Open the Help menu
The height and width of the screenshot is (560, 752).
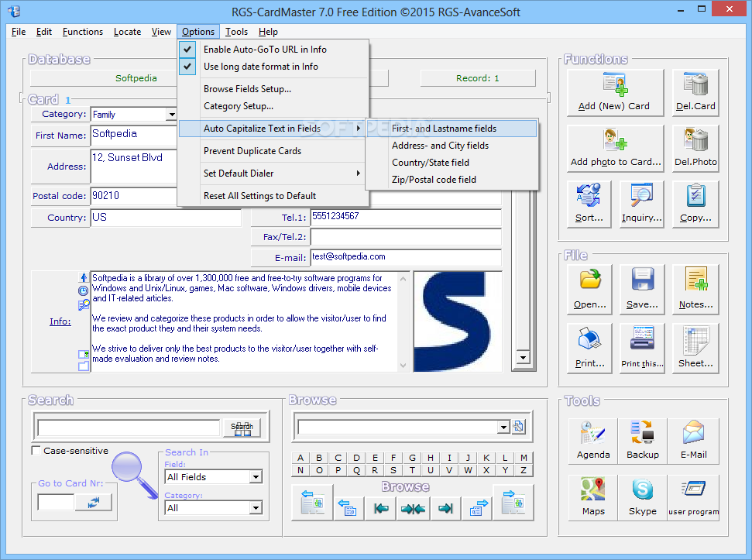click(268, 32)
